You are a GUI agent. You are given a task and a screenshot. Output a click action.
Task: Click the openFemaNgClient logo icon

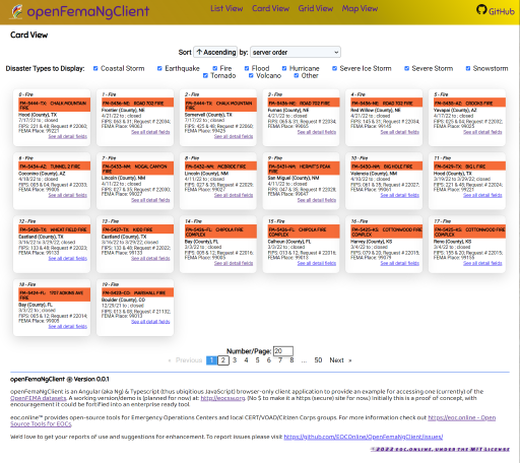click(x=16, y=11)
